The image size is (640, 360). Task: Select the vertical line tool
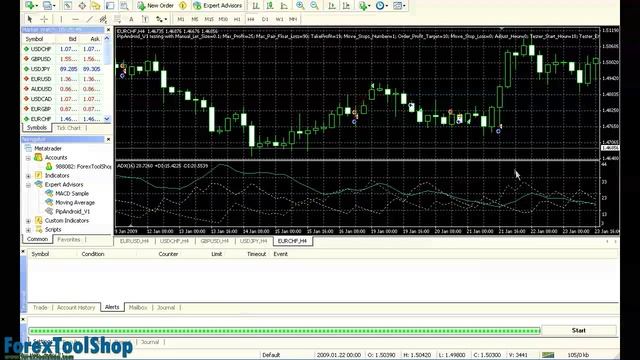click(x=61, y=19)
